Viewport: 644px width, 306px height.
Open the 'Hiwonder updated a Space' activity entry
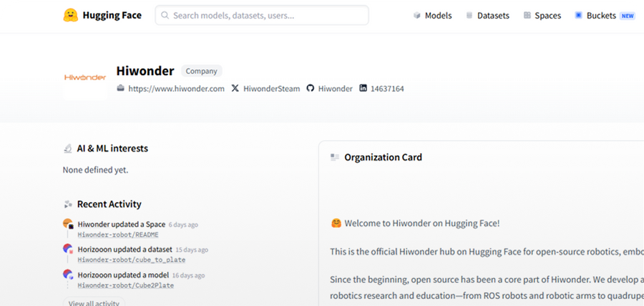pos(122,224)
